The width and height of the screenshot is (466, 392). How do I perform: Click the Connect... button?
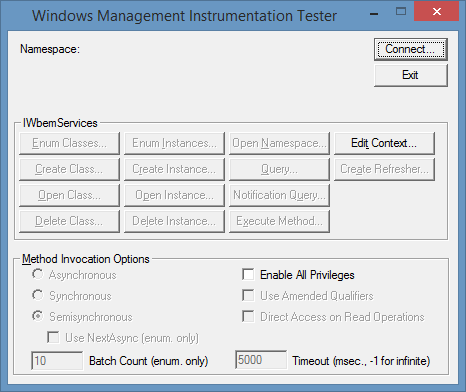coord(411,49)
